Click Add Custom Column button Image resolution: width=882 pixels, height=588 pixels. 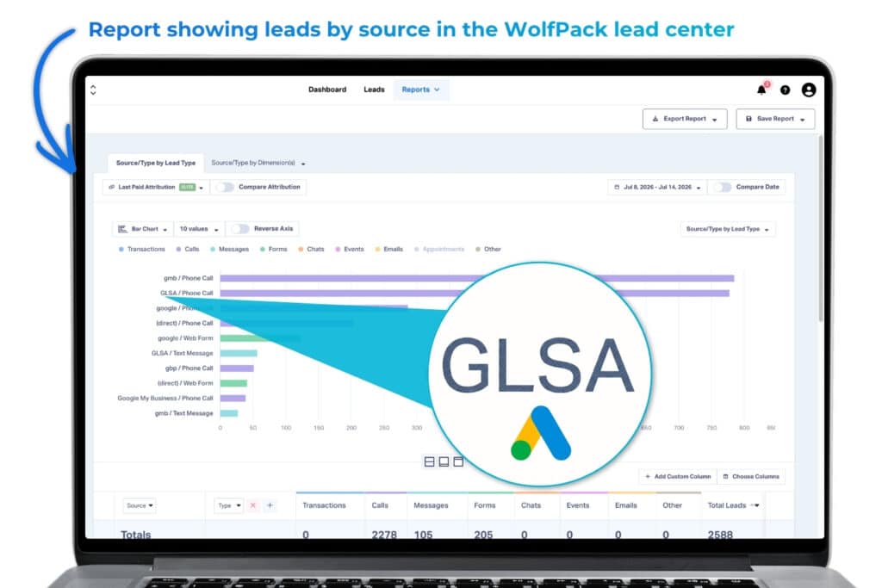tap(678, 477)
